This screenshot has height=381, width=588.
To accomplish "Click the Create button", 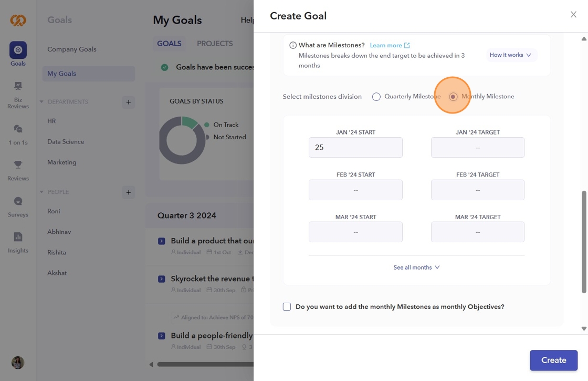I will (553, 361).
